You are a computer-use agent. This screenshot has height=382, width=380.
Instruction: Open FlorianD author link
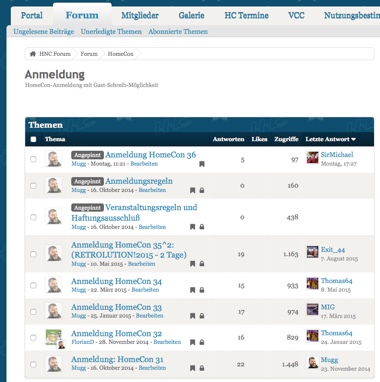click(83, 342)
